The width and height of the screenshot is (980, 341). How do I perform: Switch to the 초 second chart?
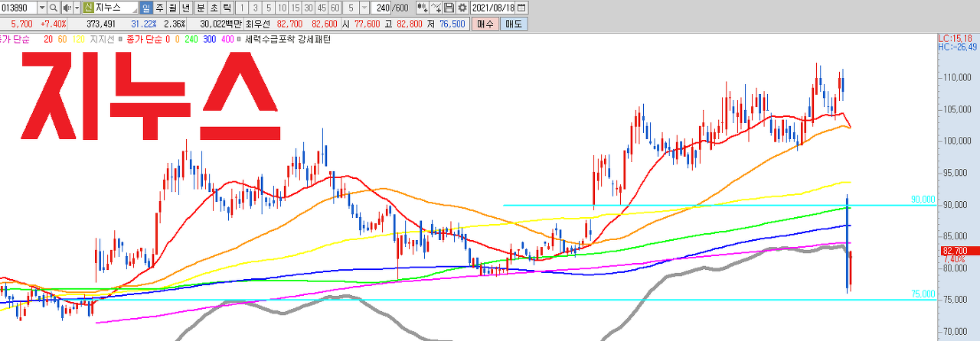click(x=214, y=8)
